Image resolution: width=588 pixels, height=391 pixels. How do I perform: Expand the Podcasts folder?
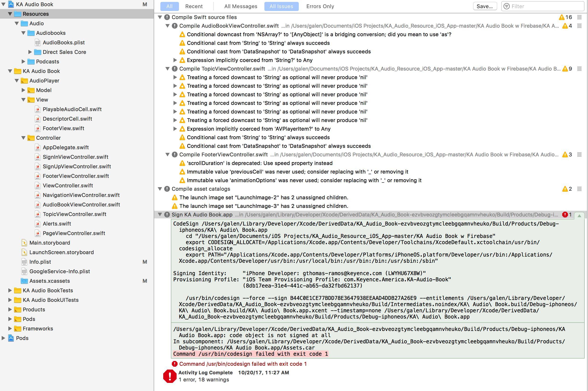point(23,61)
